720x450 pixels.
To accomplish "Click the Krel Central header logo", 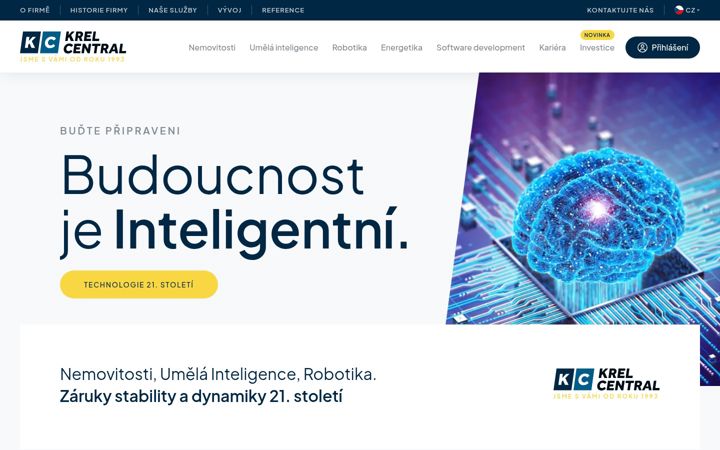I will tap(73, 47).
